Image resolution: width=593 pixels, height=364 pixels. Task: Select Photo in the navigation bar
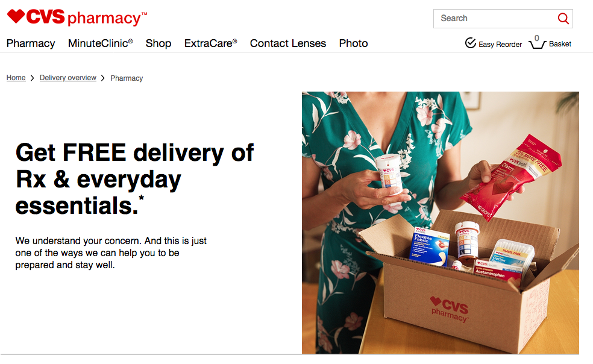point(353,43)
